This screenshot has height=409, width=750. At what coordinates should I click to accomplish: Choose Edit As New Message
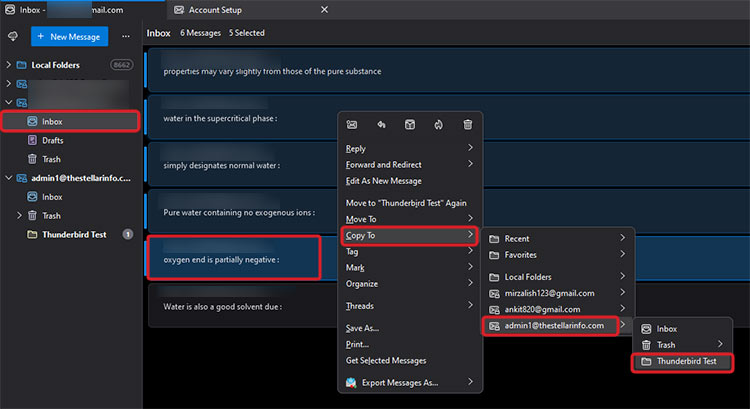point(410,181)
